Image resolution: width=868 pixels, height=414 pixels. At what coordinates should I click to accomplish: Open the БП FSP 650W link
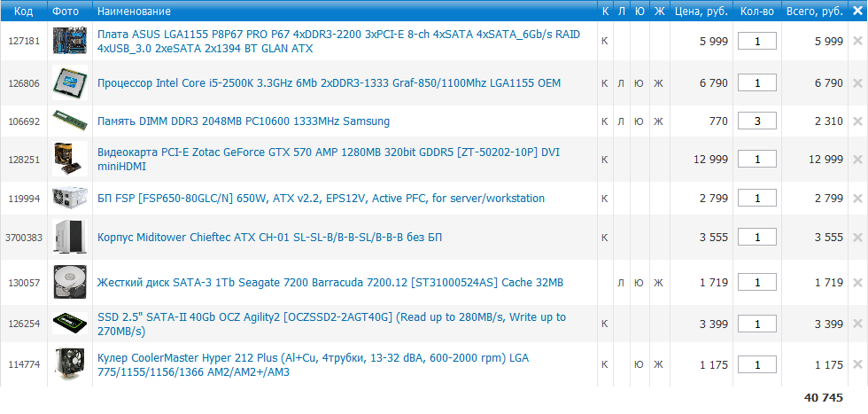tap(321, 198)
